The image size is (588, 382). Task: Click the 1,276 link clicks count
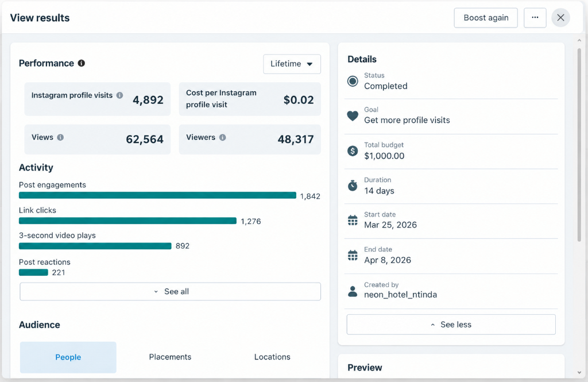(x=251, y=221)
